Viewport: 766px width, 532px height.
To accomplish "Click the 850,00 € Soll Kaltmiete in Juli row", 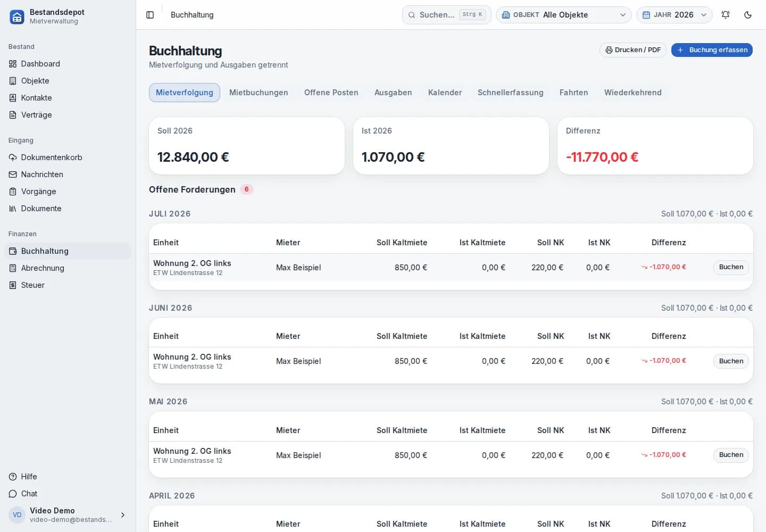I will 411,268.
